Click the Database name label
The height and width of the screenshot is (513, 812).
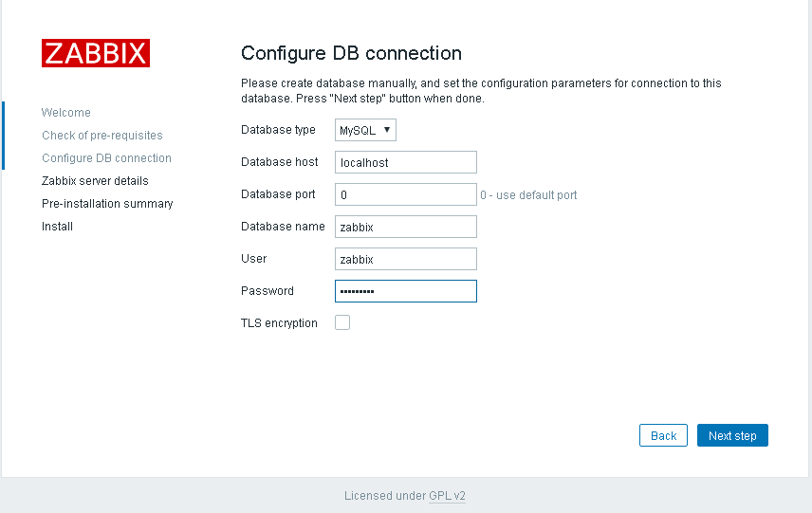coord(283,227)
